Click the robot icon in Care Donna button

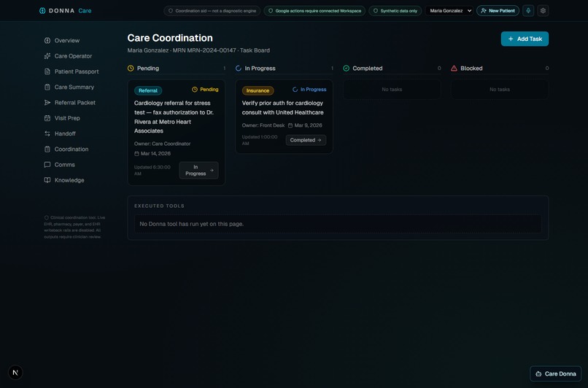point(538,373)
